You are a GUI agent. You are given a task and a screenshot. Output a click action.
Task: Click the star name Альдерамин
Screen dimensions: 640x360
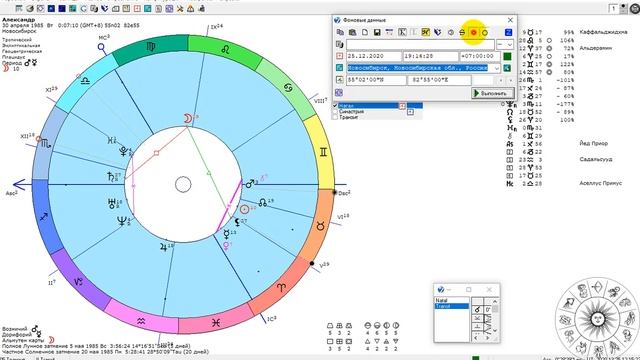pyautogui.click(x=596, y=48)
